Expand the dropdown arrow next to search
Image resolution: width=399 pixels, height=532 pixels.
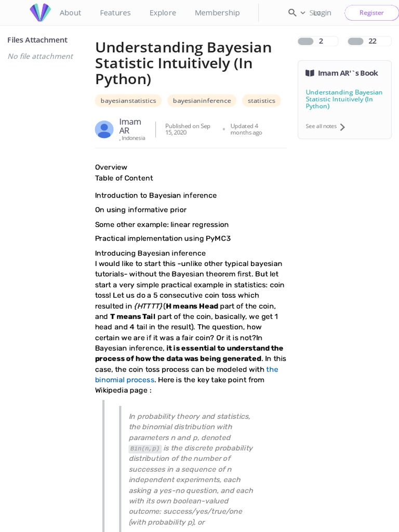coord(303,13)
